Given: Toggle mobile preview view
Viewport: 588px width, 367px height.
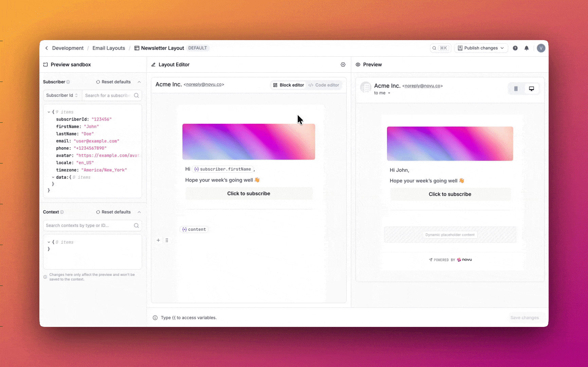Looking at the screenshot, I should coord(516,89).
